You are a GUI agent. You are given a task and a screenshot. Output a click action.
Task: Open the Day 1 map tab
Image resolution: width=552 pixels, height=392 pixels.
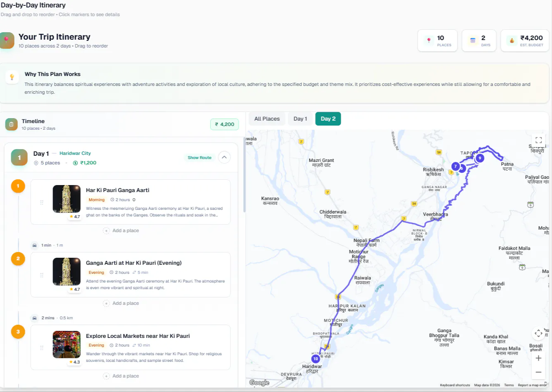[300, 119]
